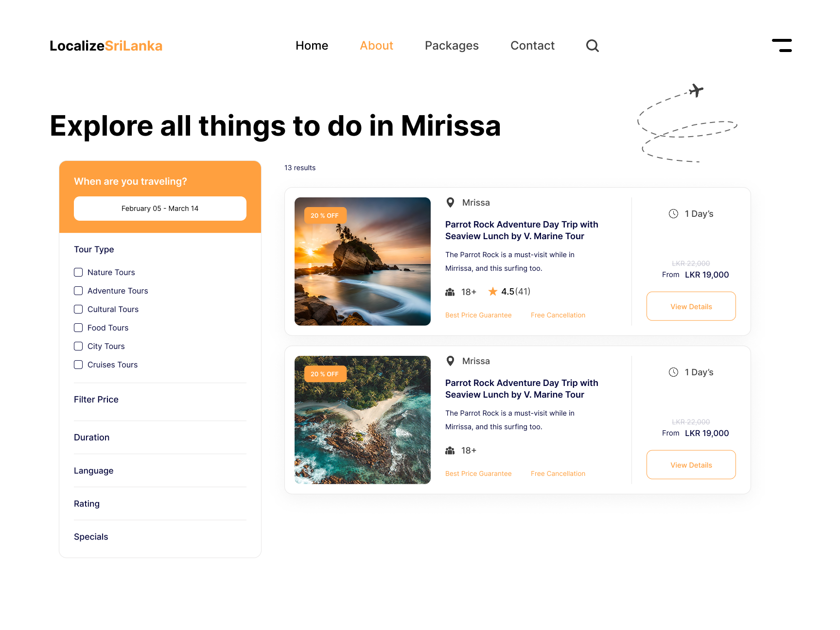Open the Duration filter section
The height and width of the screenshot is (630, 840).
click(x=91, y=437)
